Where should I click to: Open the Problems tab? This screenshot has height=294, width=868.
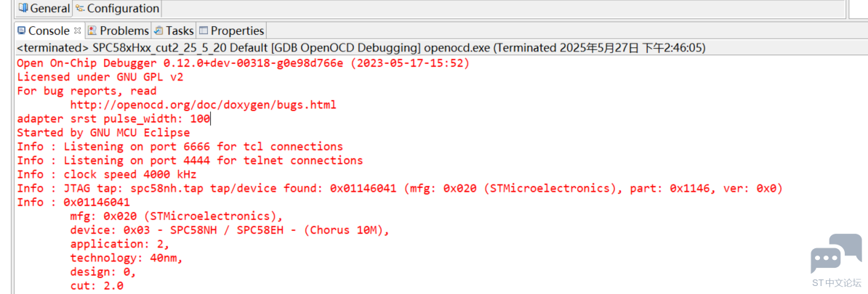pos(118,30)
